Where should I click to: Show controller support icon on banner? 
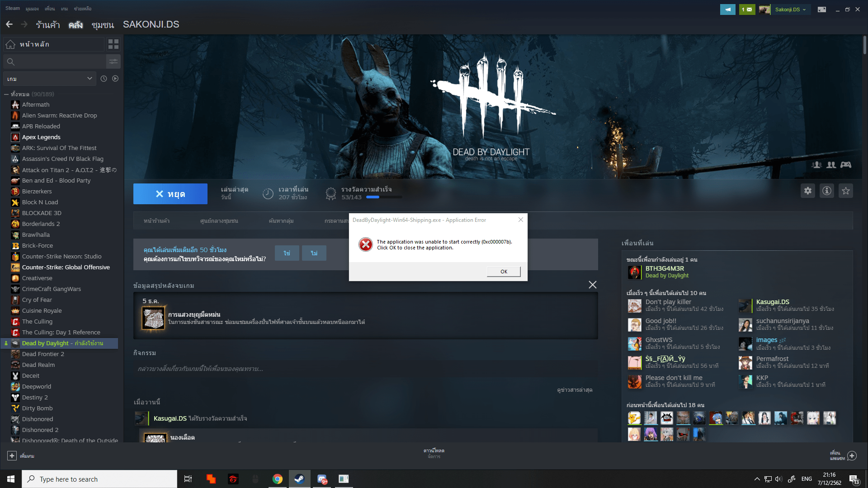point(846,165)
